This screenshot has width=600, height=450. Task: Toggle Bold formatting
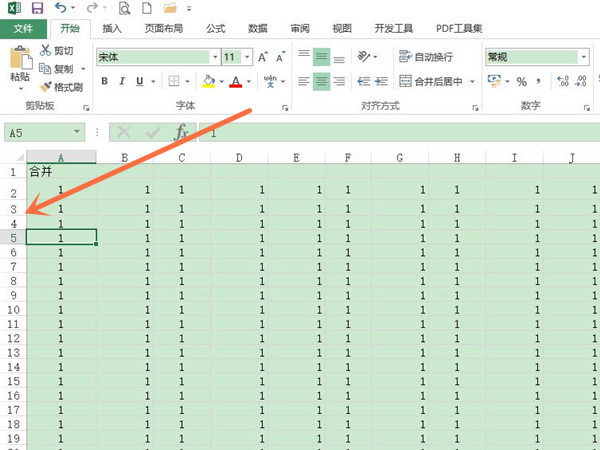pos(105,81)
